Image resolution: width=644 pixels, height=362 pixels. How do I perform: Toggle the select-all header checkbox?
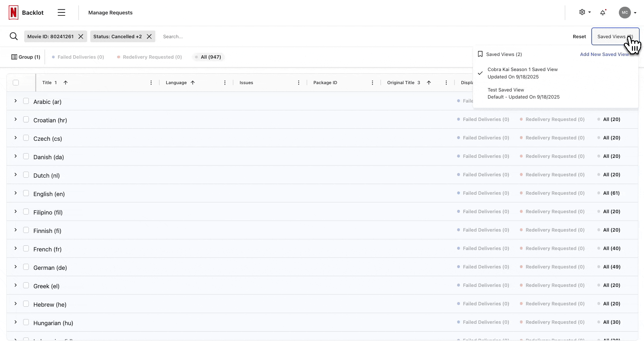click(16, 83)
